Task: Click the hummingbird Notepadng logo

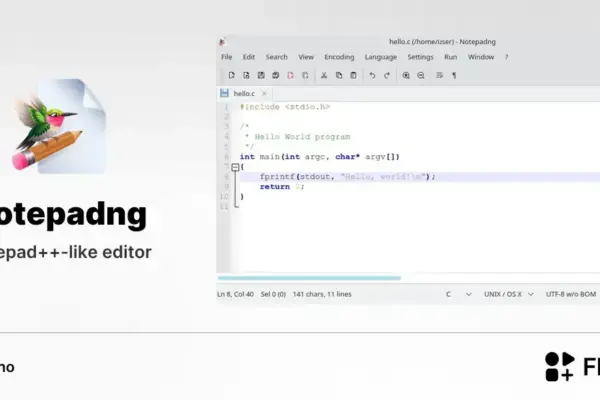Action: tap(58, 126)
